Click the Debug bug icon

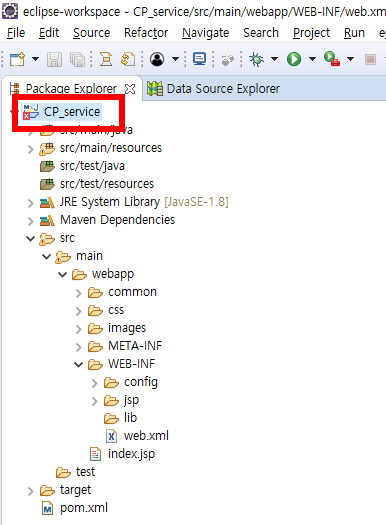pos(256,59)
